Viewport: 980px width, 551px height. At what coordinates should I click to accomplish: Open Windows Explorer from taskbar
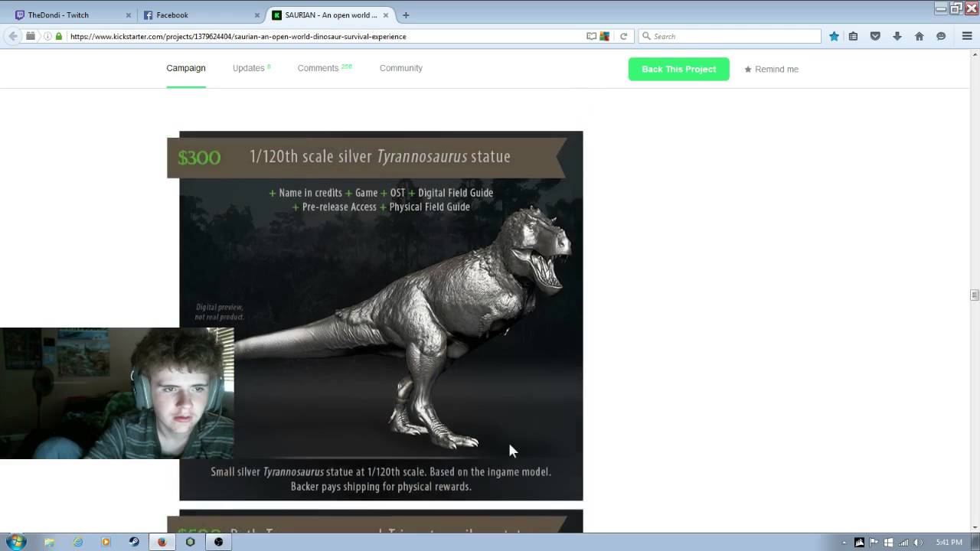50,542
